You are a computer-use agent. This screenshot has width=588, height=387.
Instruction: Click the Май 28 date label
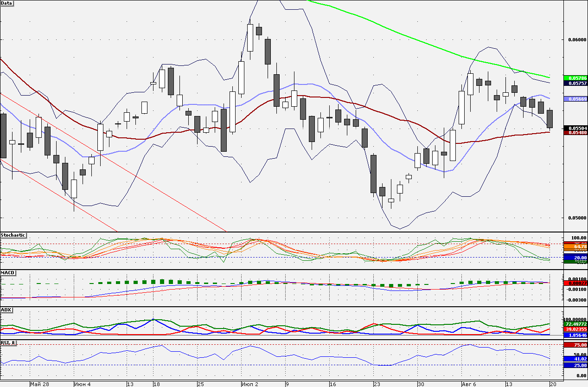coord(39,384)
